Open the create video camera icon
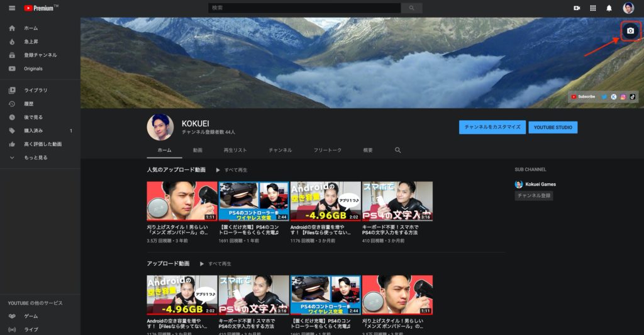The image size is (644, 335). 577,8
